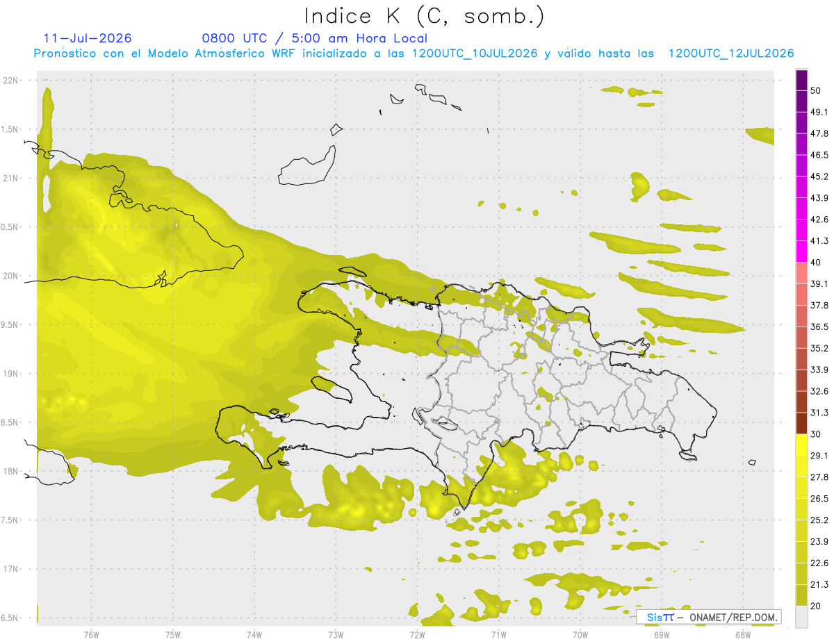The height and width of the screenshot is (644, 834).
Task: Click the "37.8" color scale value
Action: 819,306
